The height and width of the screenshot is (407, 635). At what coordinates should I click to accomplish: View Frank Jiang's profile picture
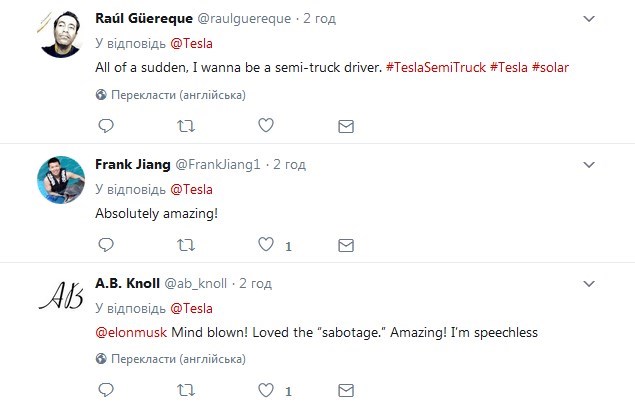coord(62,182)
